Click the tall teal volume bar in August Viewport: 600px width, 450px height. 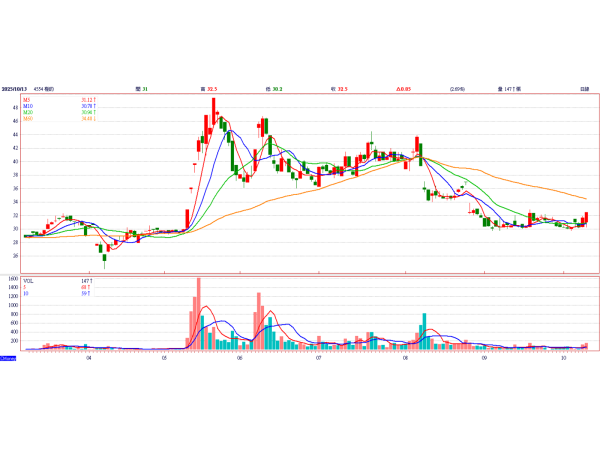(x=424, y=331)
